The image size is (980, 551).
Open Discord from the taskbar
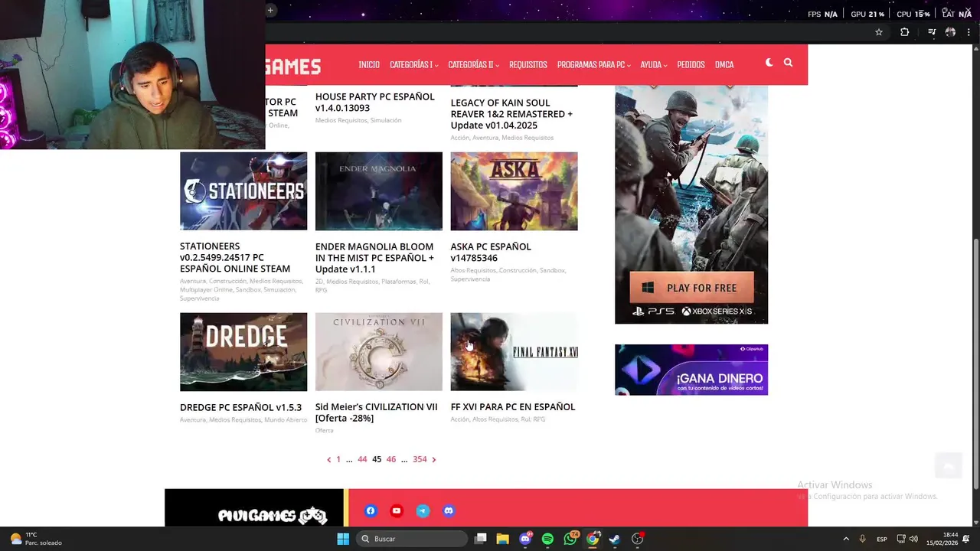(x=525, y=539)
